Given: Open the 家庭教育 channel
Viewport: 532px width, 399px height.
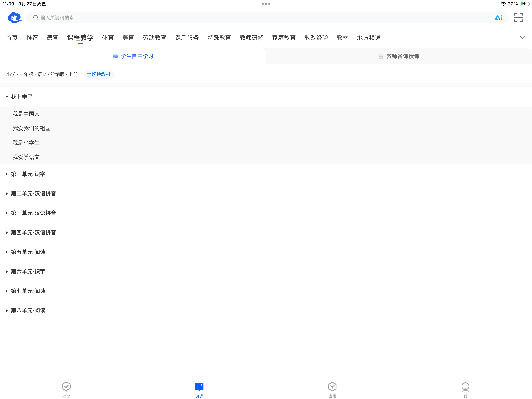Looking at the screenshot, I should (x=284, y=38).
